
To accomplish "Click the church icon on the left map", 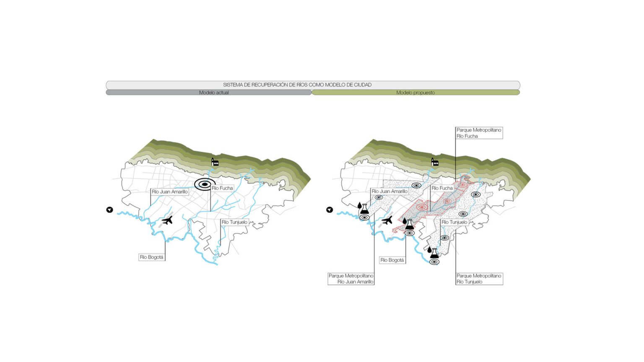I will tap(215, 162).
